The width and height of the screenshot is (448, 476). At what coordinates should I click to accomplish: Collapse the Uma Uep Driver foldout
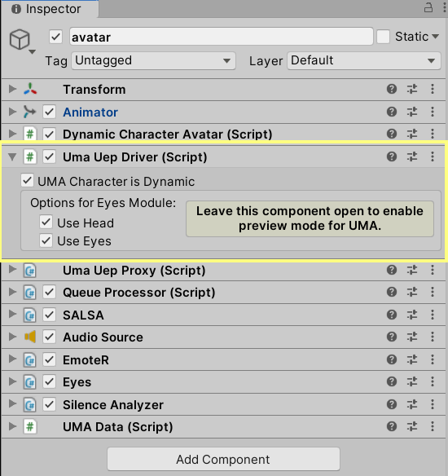point(12,157)
